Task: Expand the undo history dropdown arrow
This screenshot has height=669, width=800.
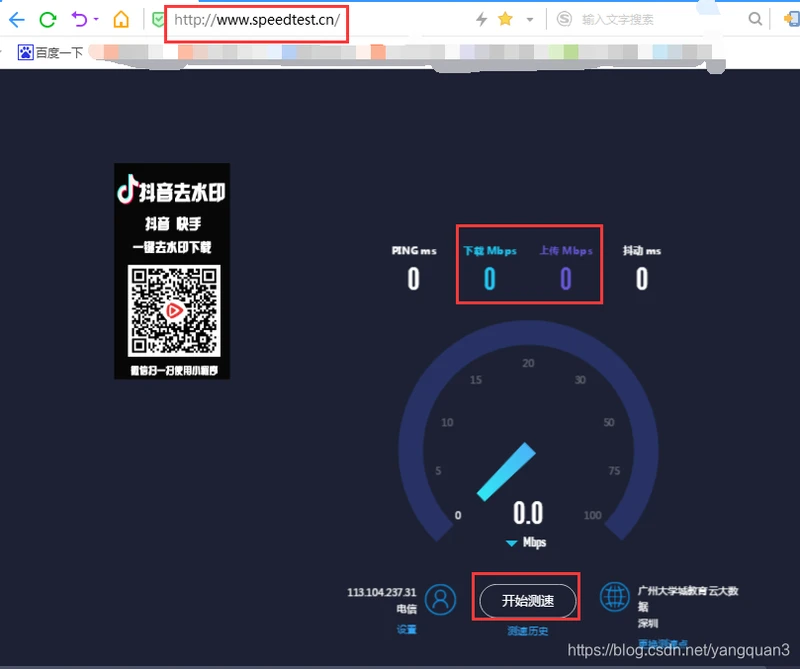Action: click(x=96, y=20)
